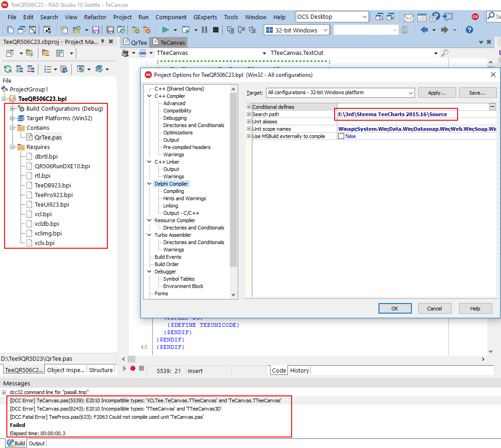
Task: Click the Run Without Debugging icon
Action: [186, 30]
